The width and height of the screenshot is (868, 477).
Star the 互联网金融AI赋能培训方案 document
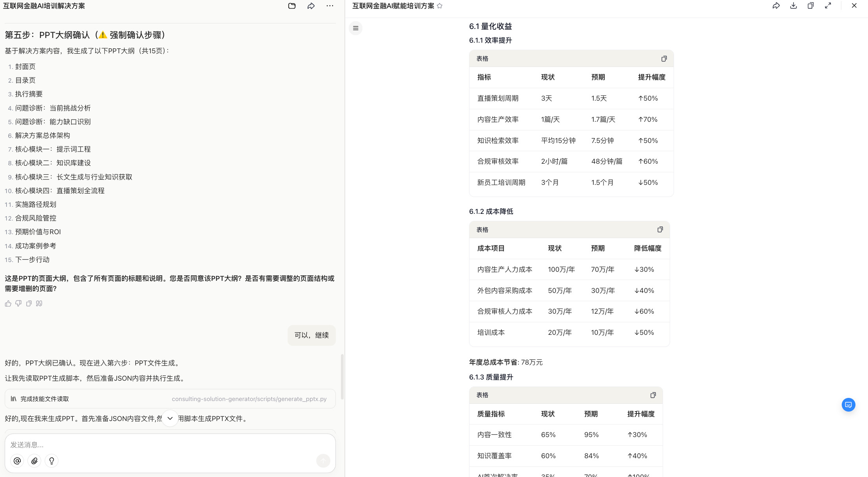point(440,6)
